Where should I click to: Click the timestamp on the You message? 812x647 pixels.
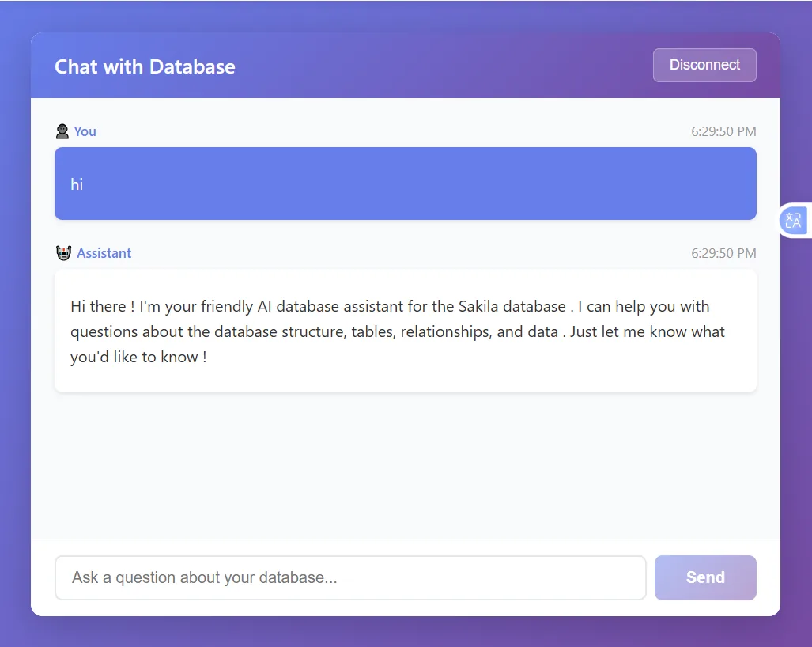point(723,131)
